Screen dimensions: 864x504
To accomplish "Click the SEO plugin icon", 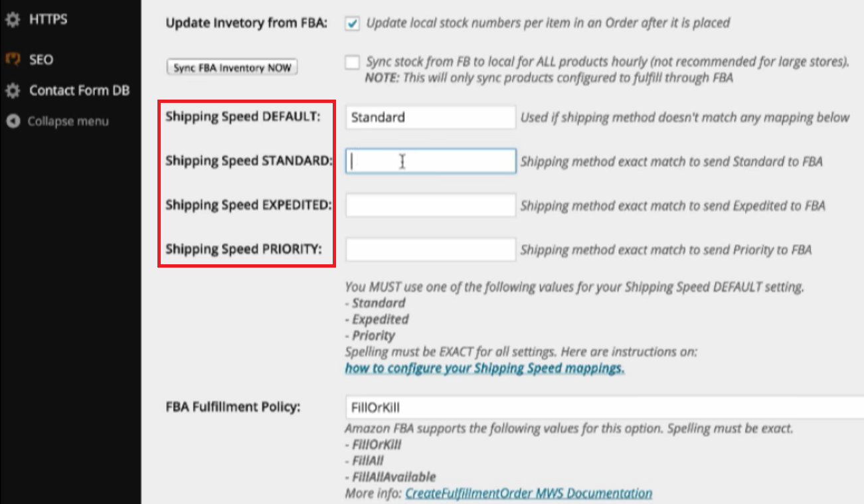I will pos(12,59).
